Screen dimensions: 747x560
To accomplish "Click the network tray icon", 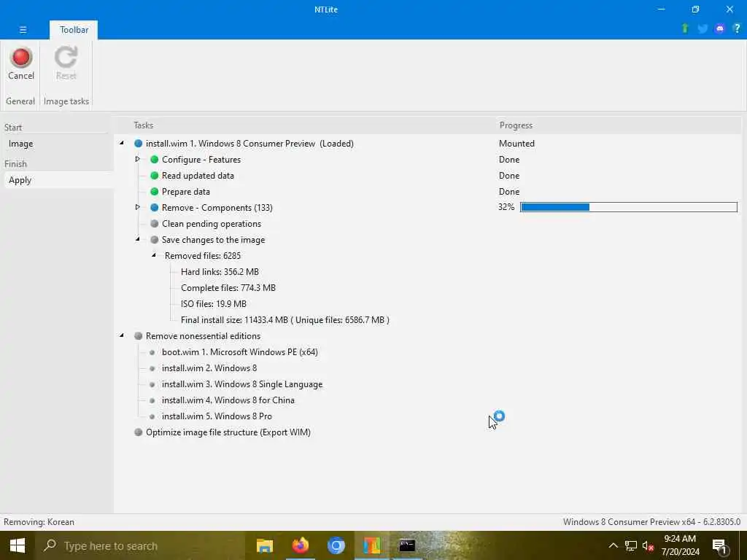I will point(631,545).
